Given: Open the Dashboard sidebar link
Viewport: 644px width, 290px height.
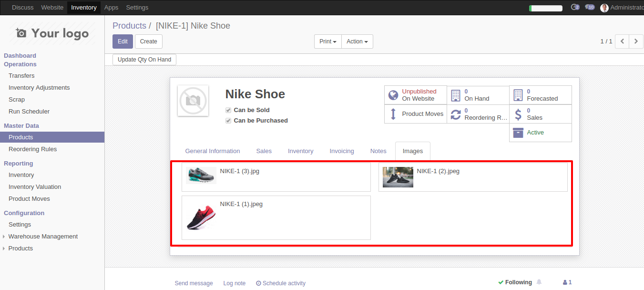Looking at the screenshot, I should point(20,56).
